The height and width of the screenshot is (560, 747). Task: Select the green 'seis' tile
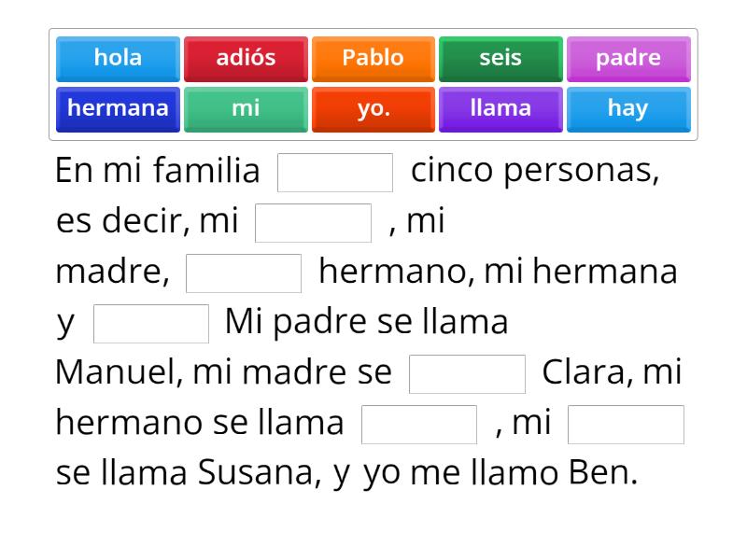[x=500, y=58]
